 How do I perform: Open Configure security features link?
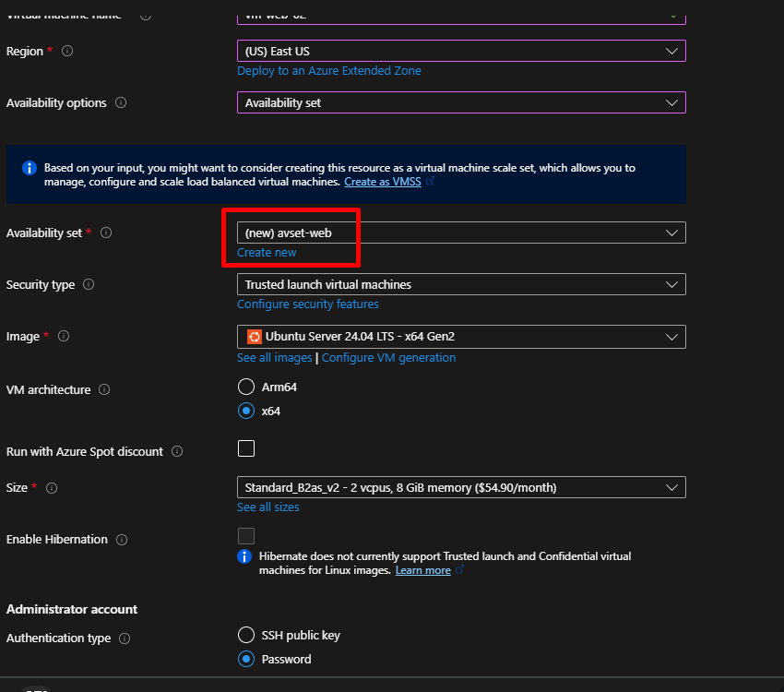coord(307,304)
